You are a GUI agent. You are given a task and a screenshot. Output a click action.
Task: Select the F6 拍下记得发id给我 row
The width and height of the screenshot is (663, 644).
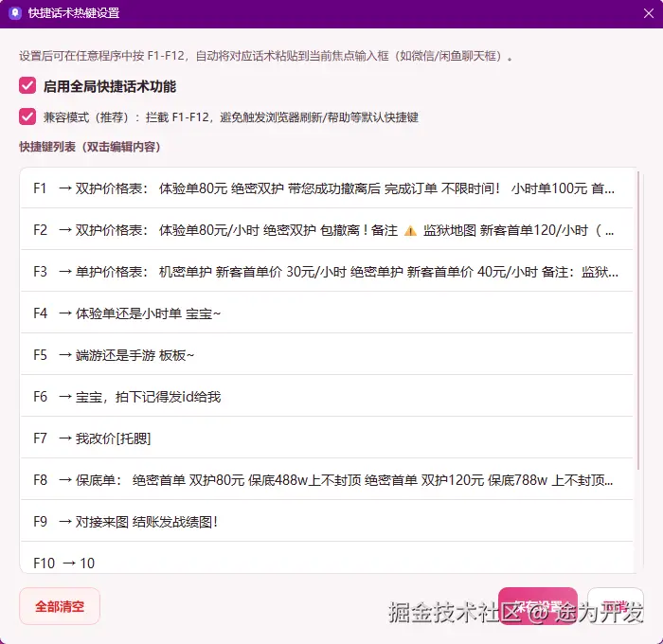coord(327,396)
